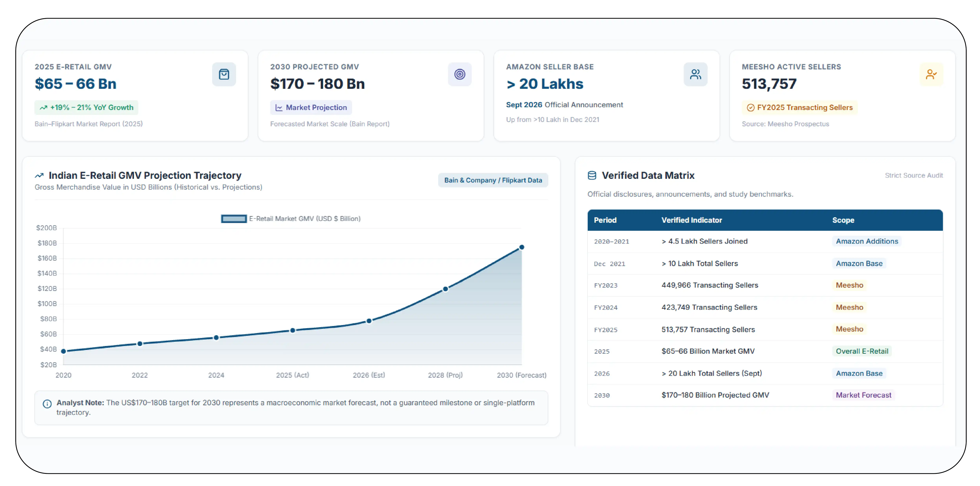Select the 2020 data point on chart
Screen dimensions: 980x486
click(64, 351)
